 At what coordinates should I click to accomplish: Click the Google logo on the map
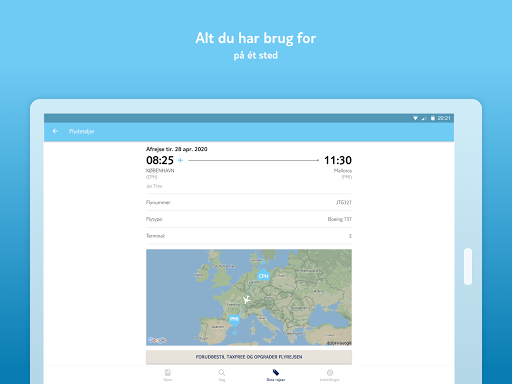157,340
